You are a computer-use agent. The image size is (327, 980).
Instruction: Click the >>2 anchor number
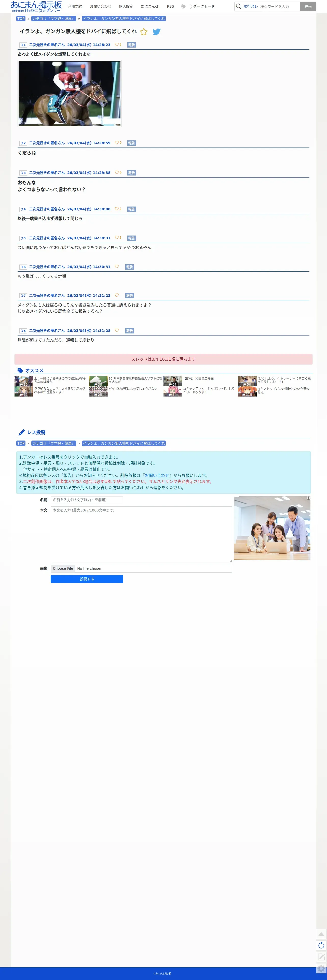[x=23, y=143]
